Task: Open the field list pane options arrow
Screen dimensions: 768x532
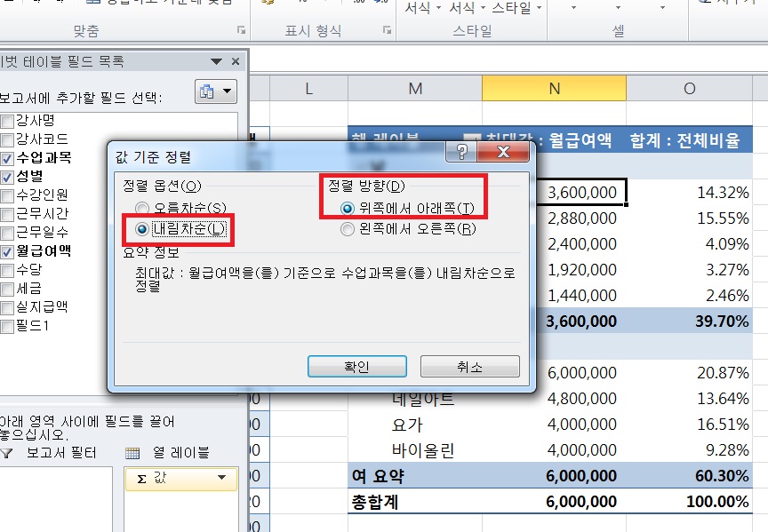Action: 216,62
